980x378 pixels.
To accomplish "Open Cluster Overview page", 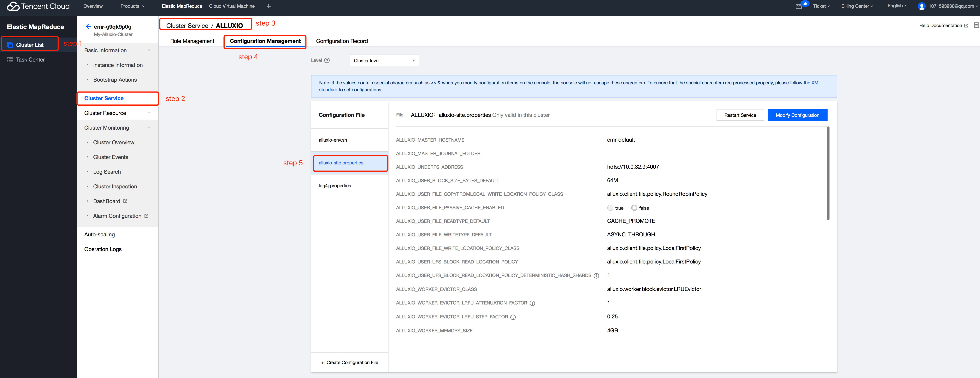I will (x=114, y=143).
